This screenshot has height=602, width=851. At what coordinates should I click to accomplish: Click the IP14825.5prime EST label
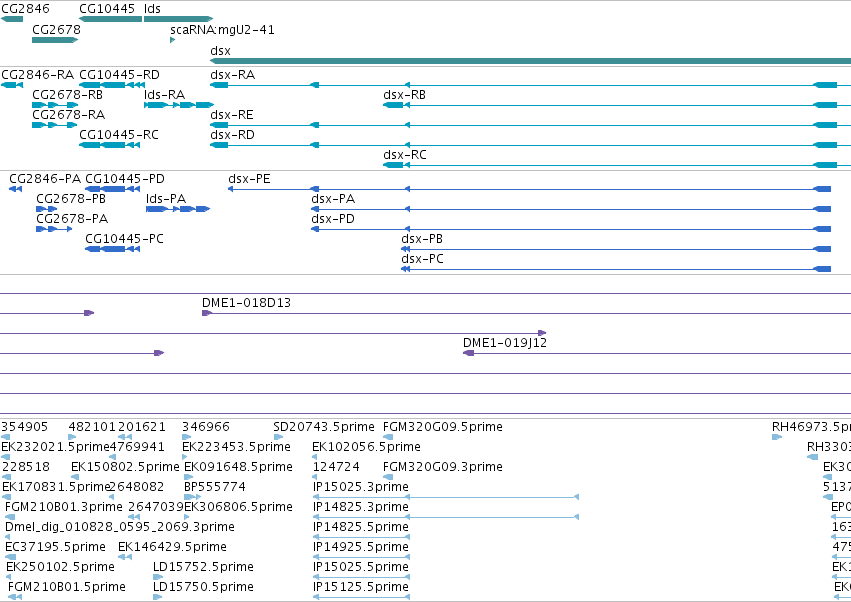pyautogui.click(x=361, y=528)
